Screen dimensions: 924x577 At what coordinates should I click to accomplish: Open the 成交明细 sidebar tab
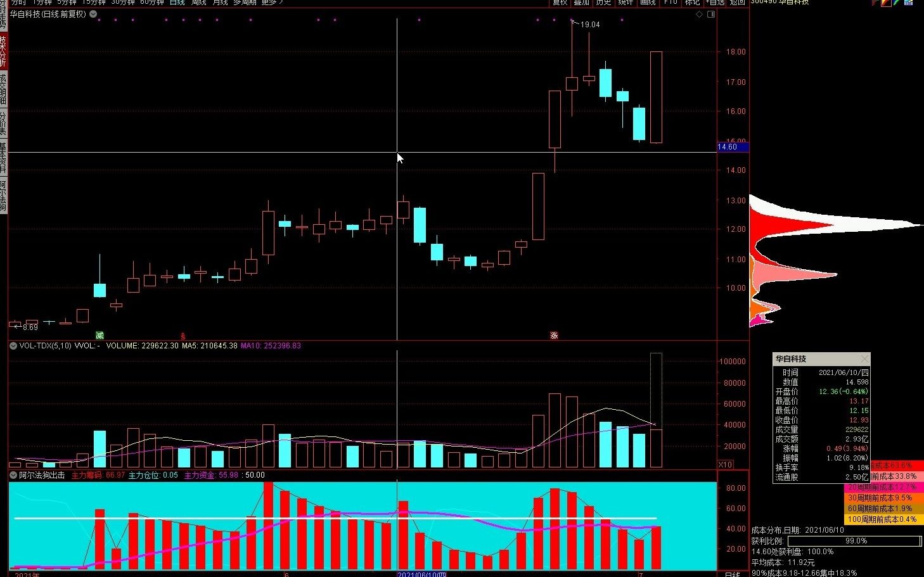[3, 89]
